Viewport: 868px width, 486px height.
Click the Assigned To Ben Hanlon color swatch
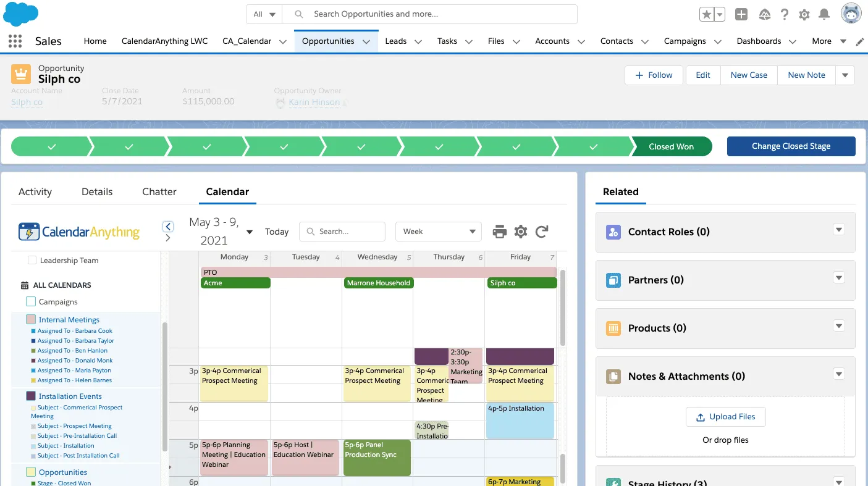33,351
